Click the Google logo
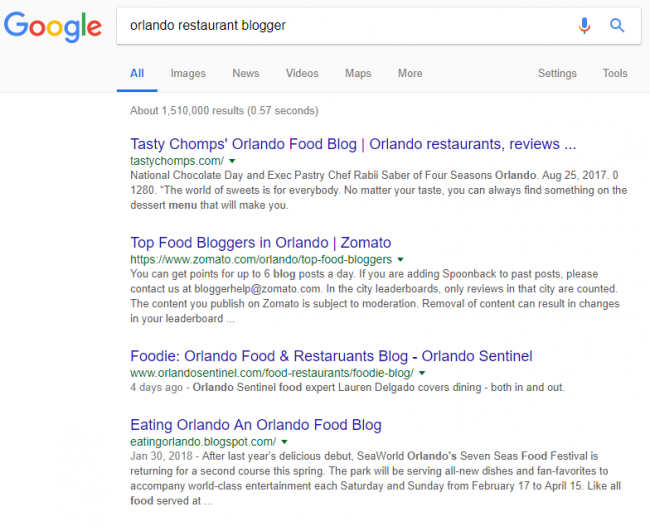Viewport: 650px width, 526px height. pos(53,26)
